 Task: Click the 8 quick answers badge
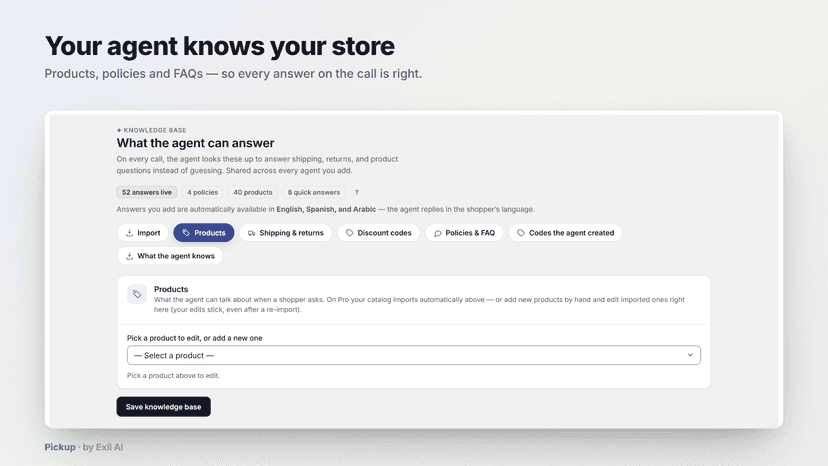point(314,192)
